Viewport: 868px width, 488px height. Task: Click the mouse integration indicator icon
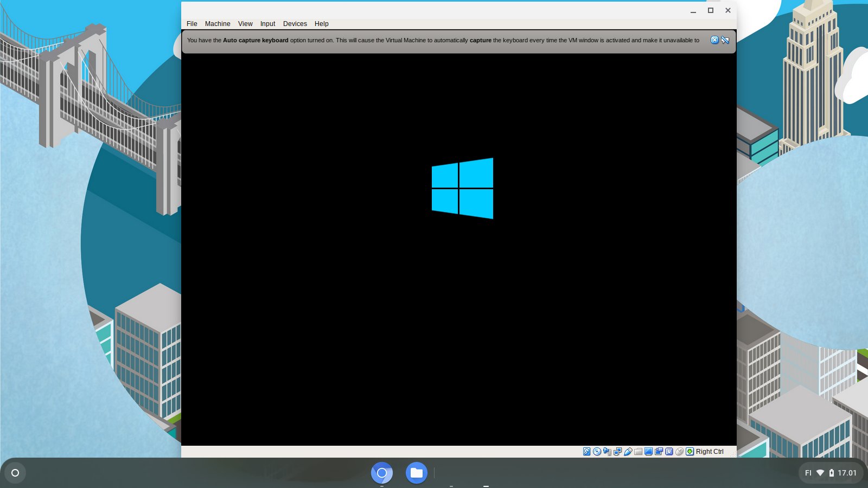[679, 451]
